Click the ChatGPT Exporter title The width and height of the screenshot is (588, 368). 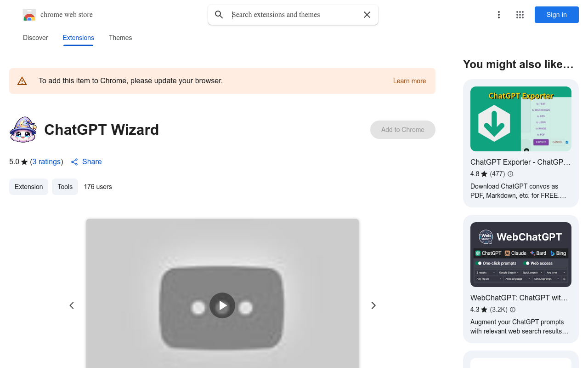520,162
